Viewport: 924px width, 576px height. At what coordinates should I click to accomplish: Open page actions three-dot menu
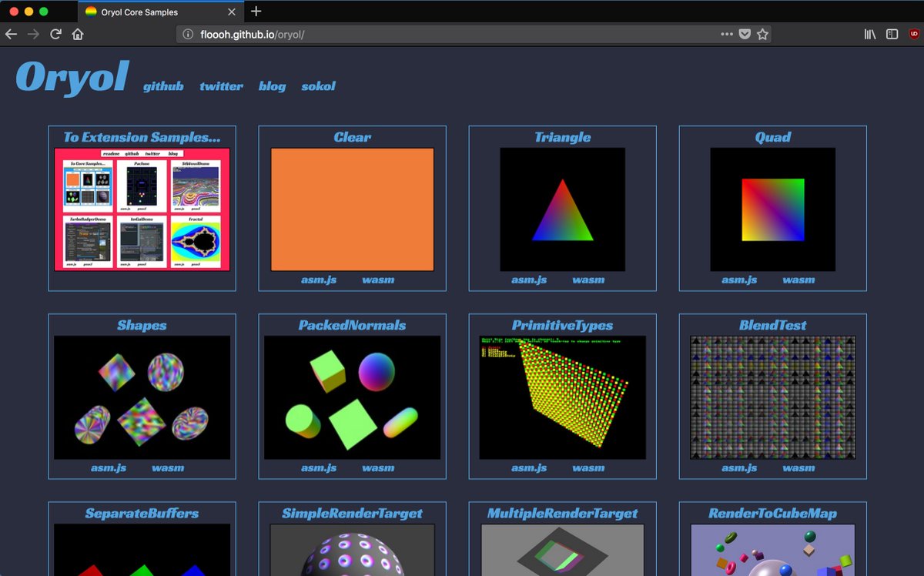(727, 34)
